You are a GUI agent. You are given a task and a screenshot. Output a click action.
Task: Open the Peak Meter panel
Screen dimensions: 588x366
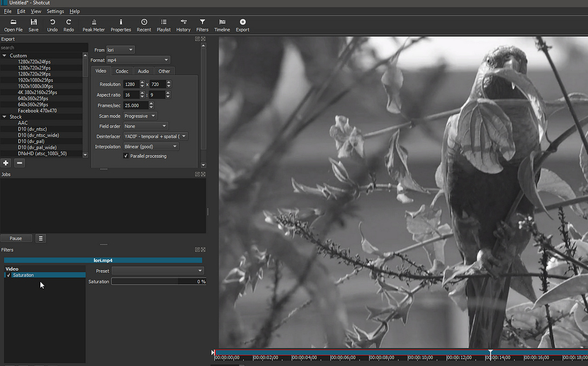click(x=93, y=24)
